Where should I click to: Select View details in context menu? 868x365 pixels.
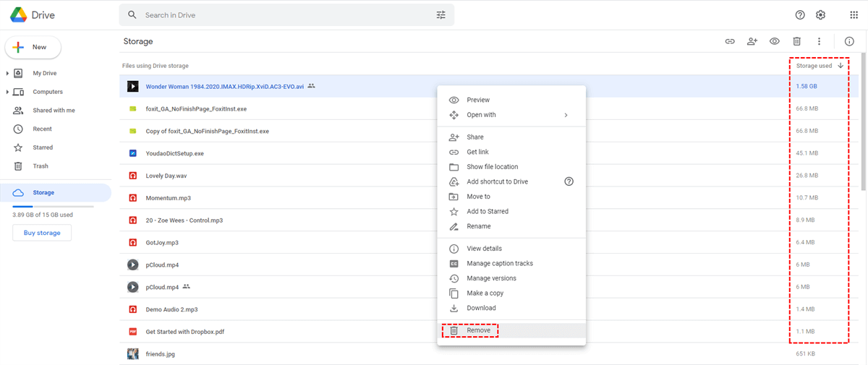(x=511, y=249)
